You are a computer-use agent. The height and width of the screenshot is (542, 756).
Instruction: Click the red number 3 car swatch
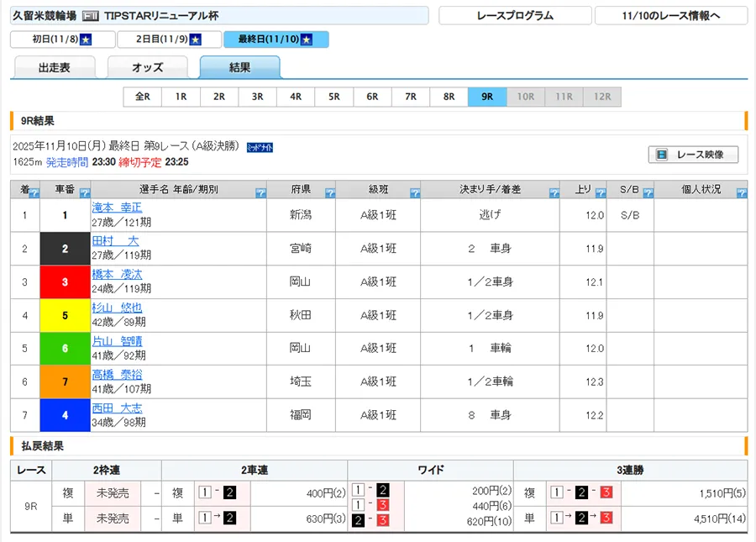tap(65, 282)
